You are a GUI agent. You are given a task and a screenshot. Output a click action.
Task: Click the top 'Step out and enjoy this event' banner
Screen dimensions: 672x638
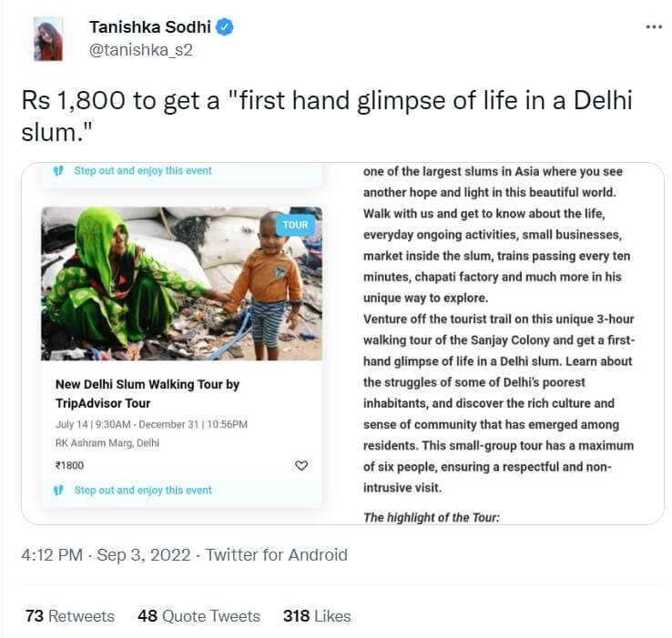[143, 170]
